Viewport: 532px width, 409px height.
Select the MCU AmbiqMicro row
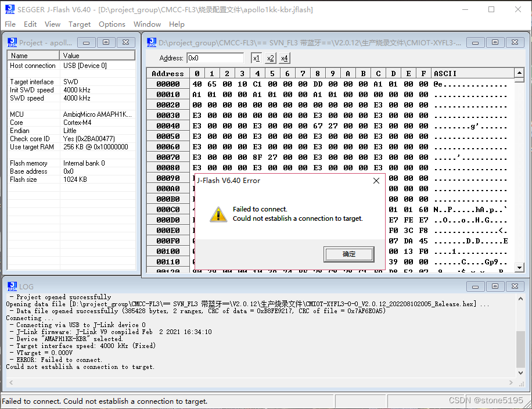tap(71, 114)
